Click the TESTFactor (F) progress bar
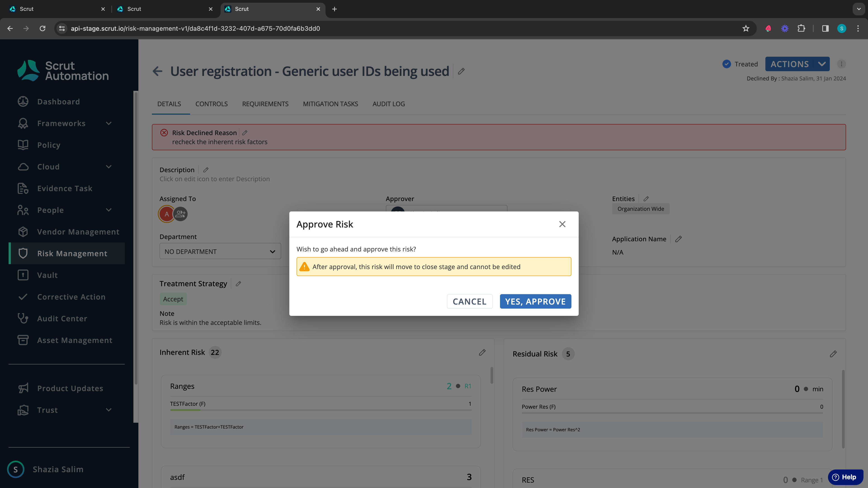Image resolution: width=868 pixels, height=488 pixels. point(321,410)
